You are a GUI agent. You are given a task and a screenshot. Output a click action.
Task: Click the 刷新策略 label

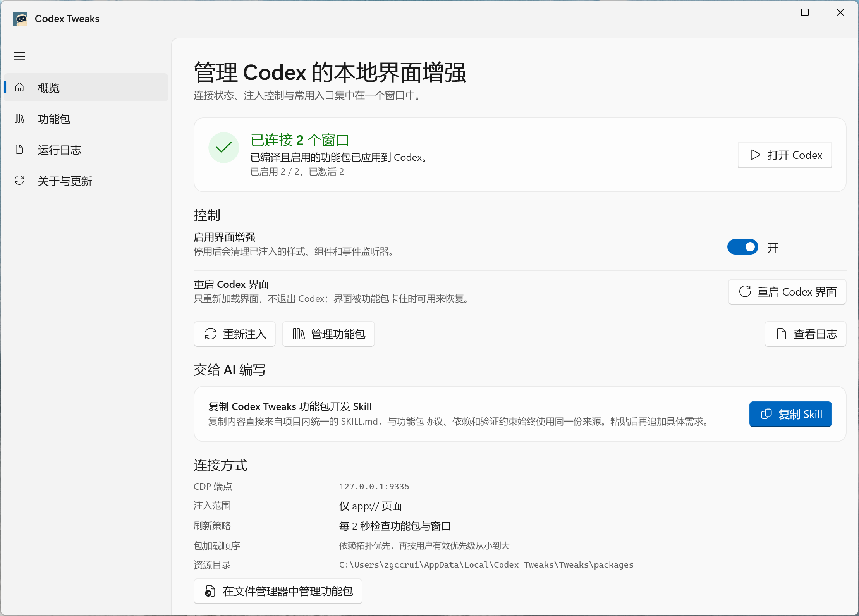(x=212, y=526)
